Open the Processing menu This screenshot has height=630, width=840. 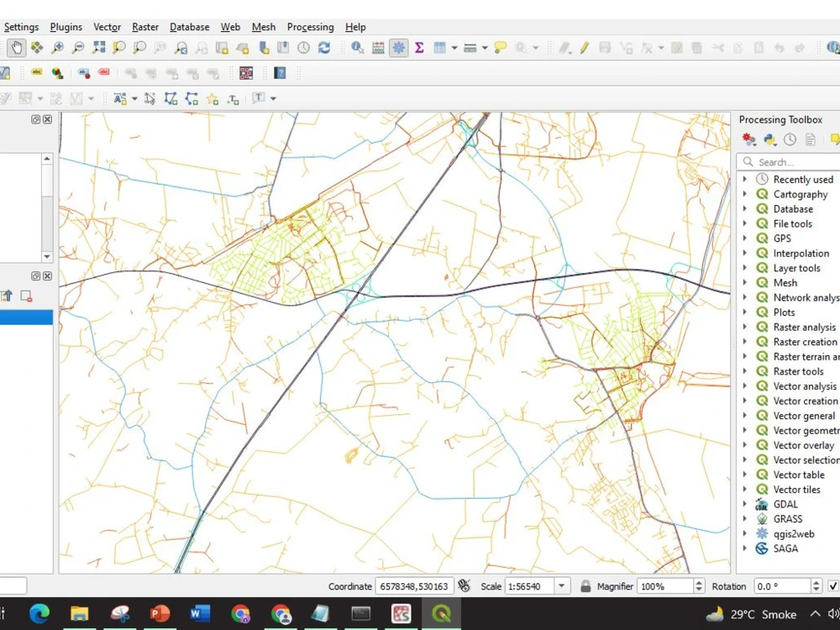tap(310, 27)
